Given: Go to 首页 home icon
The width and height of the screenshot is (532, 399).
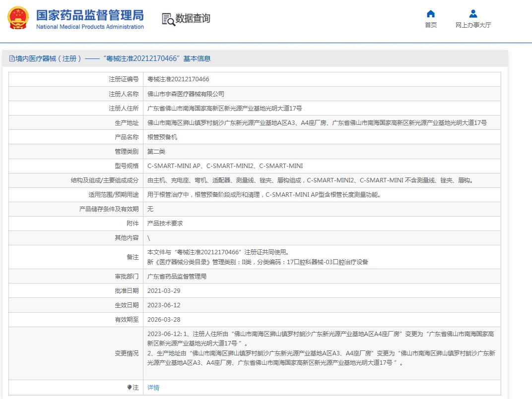Looking at the screenshot, I should point(431,14).
